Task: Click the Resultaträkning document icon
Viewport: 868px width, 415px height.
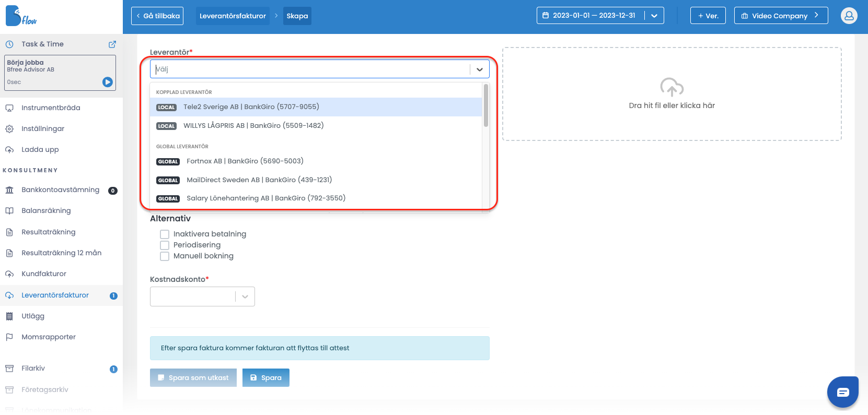Action: point(9,232)
